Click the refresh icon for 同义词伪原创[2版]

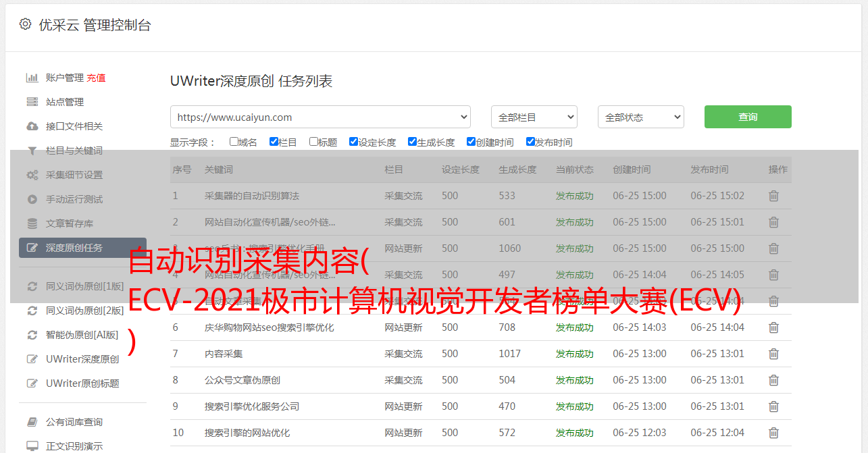tap(32, 311)
